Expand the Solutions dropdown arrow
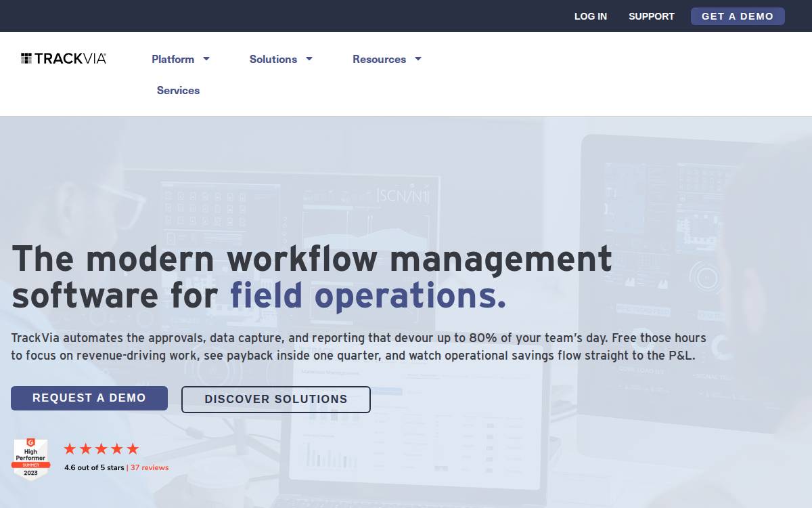 pos(309,59)
